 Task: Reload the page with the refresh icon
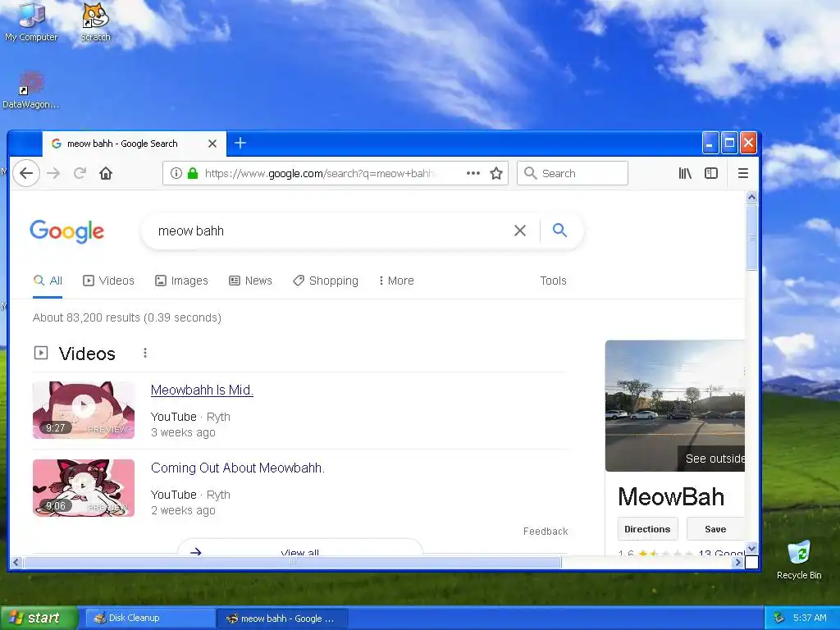pyautogui.click(x=80, y=173)
